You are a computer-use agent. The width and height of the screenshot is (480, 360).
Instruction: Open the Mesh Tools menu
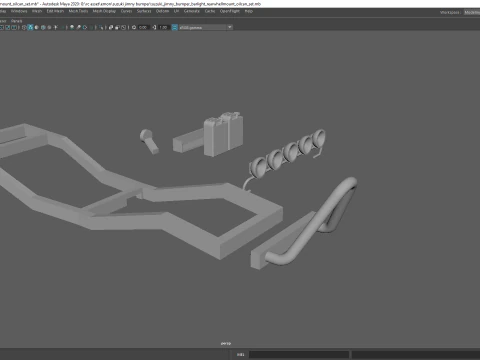tap(78, 11)
